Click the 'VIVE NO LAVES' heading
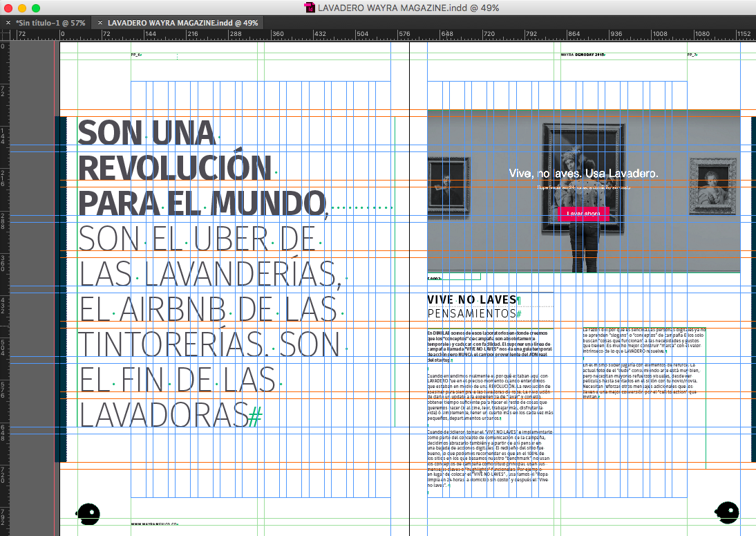This screenshot has width=756, height=536. point(471,299)
